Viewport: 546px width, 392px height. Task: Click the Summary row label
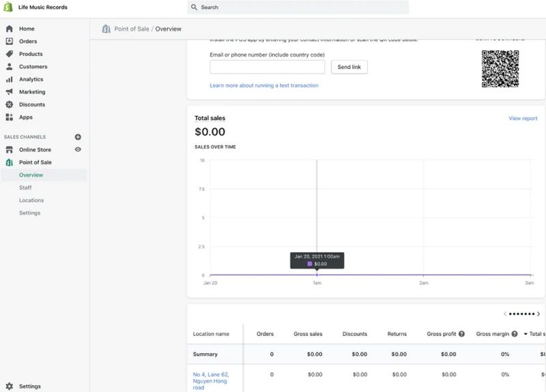click(x=205, y=354)
